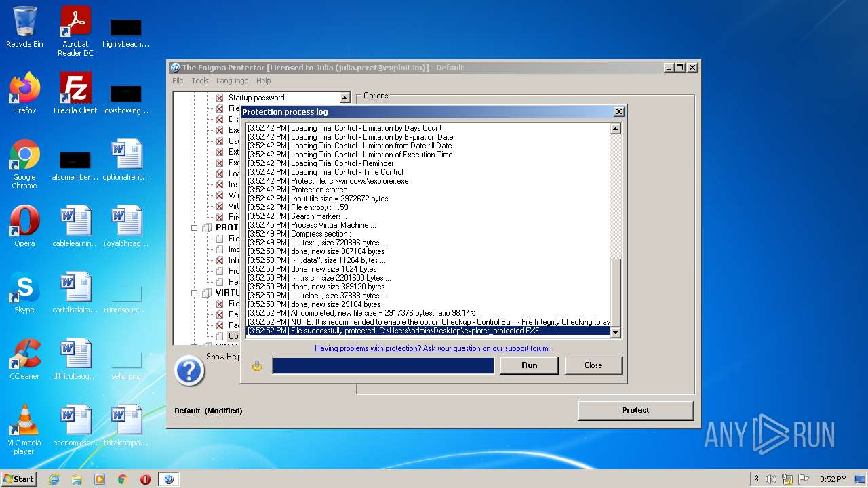Select the lowshowing desktop file icon
This screenshot has height=488, width=868.
(126, 98)
